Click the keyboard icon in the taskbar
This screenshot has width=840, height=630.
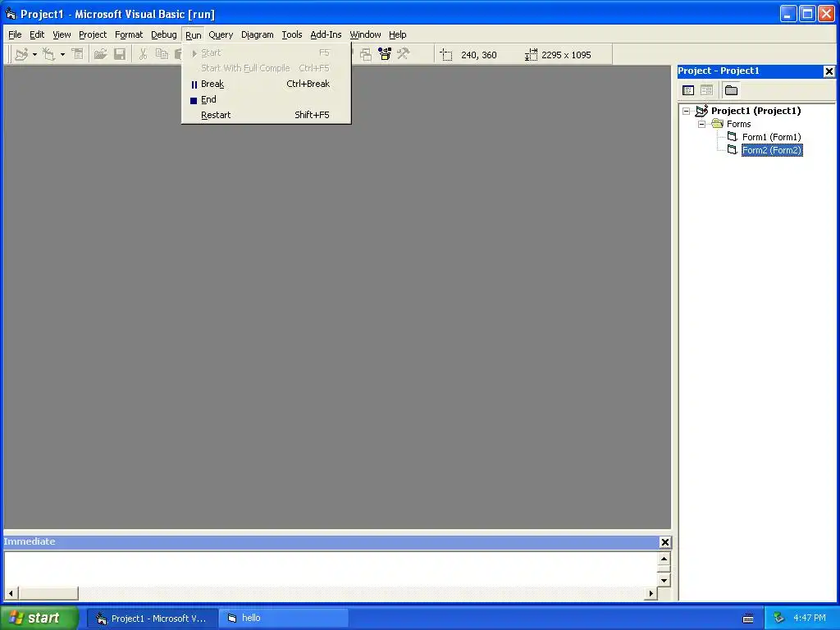(x=748, y=619)
